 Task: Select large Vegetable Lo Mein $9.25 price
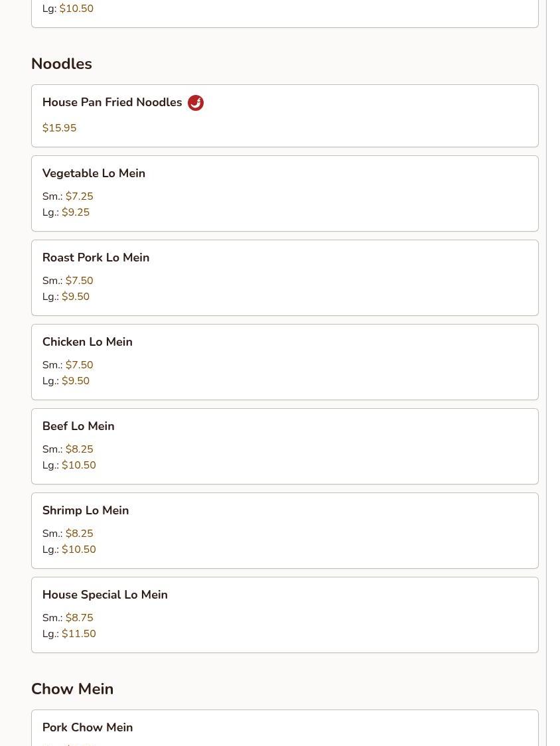pos(75,212)
